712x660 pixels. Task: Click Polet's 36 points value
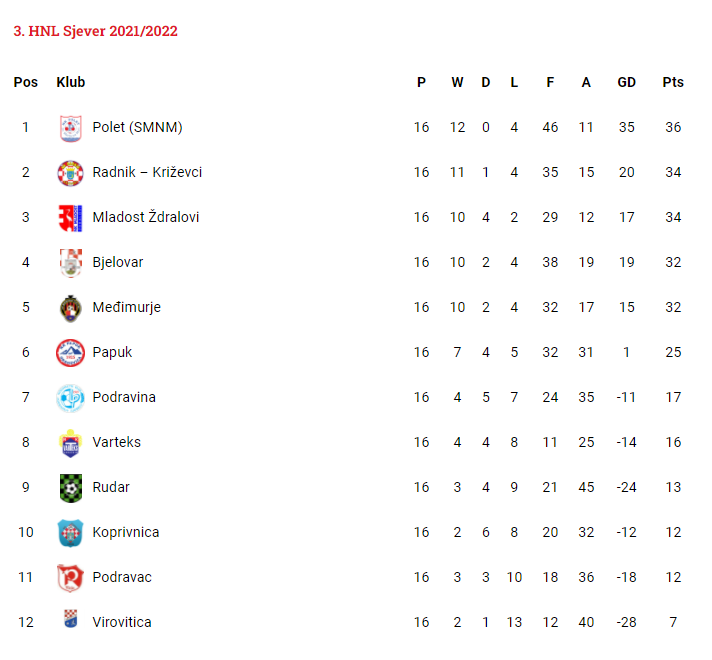click(673, 127)
